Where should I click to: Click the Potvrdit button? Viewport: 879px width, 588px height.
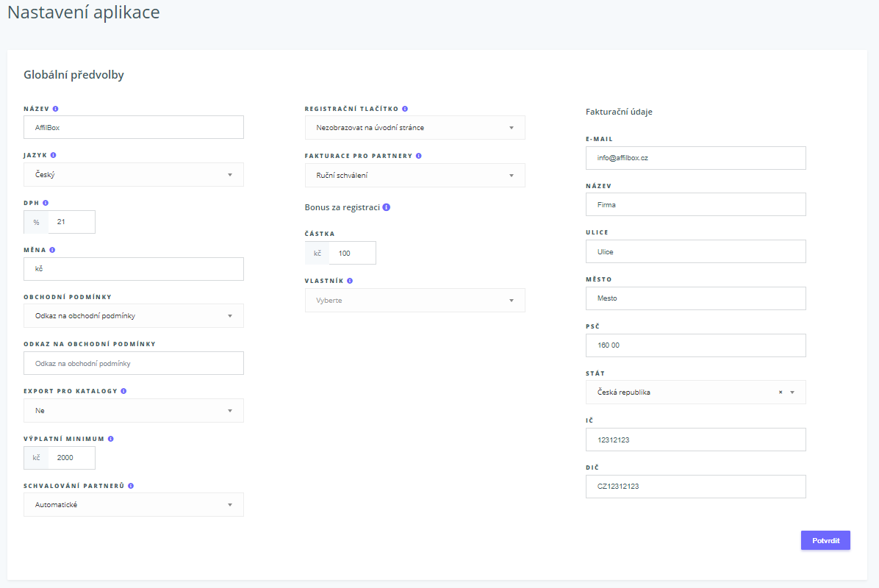click(x=825, y=540)
